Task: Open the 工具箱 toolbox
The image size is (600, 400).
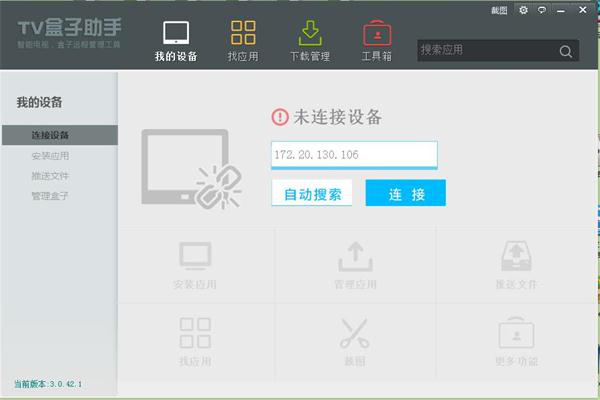Action: [376, 40]
